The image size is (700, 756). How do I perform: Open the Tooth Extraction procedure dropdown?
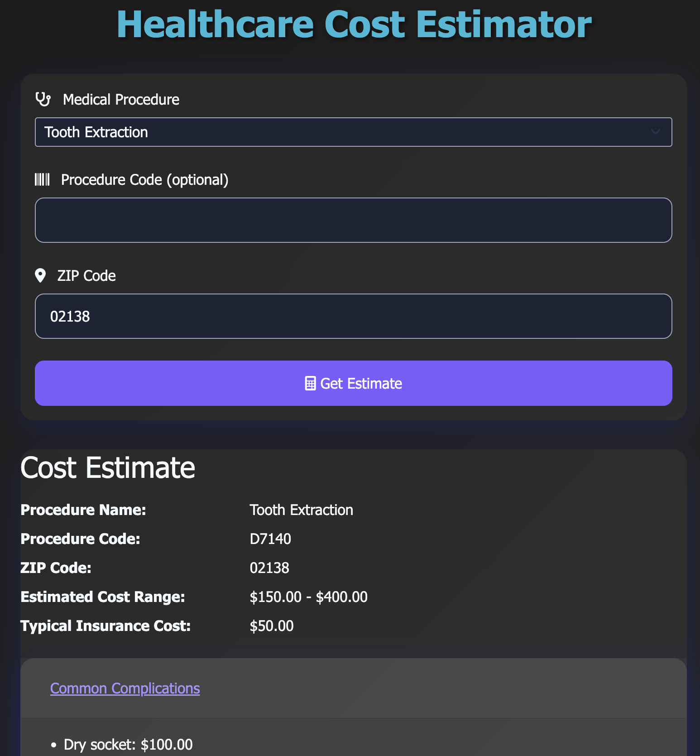[x=353, y=132]
